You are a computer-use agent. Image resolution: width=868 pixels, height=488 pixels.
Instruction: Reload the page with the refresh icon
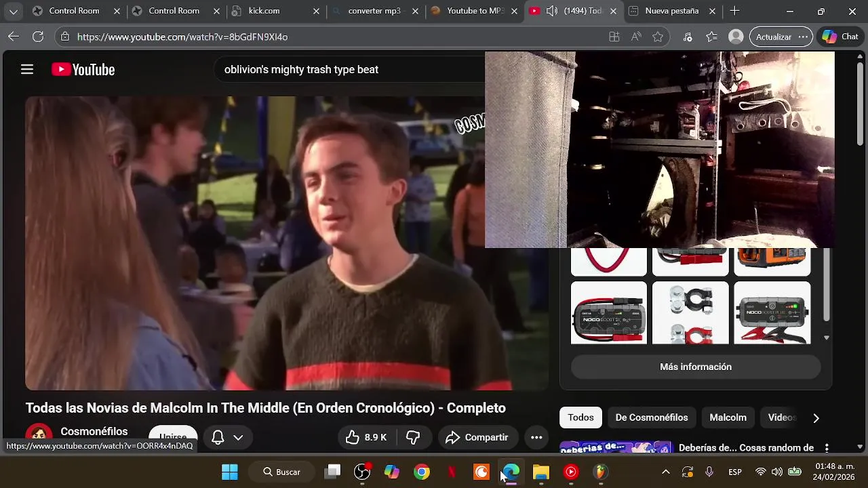(x=38, y=37)
